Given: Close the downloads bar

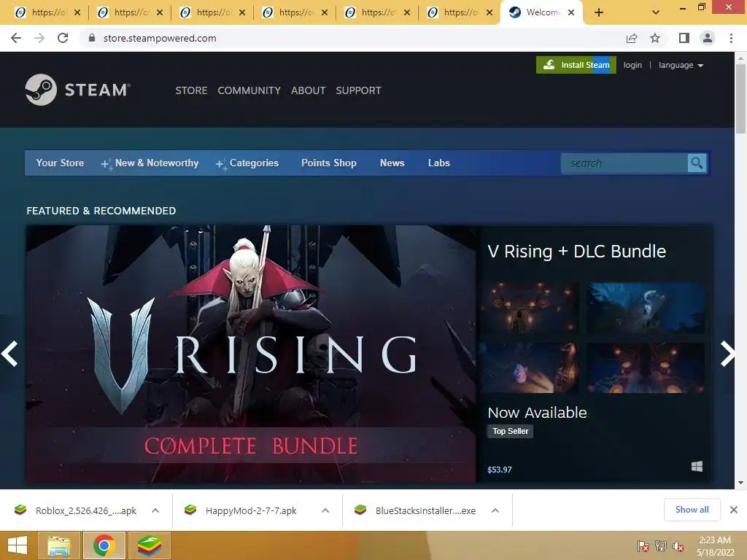Looking at the screenshot, I should coord(734,510).
